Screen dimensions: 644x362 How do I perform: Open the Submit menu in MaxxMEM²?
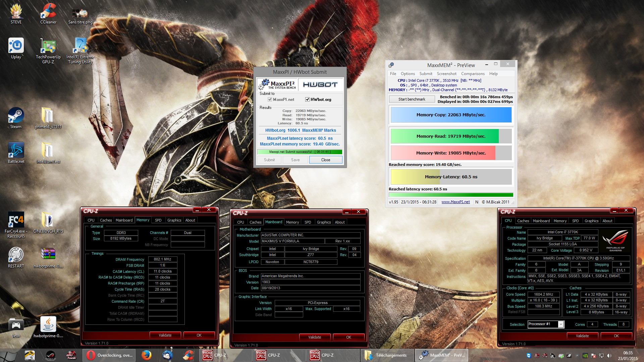(x=426, y=74)
